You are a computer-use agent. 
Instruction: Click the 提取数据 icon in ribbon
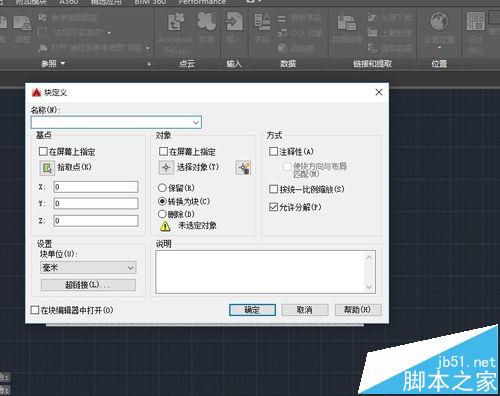(x=372, y=48)
